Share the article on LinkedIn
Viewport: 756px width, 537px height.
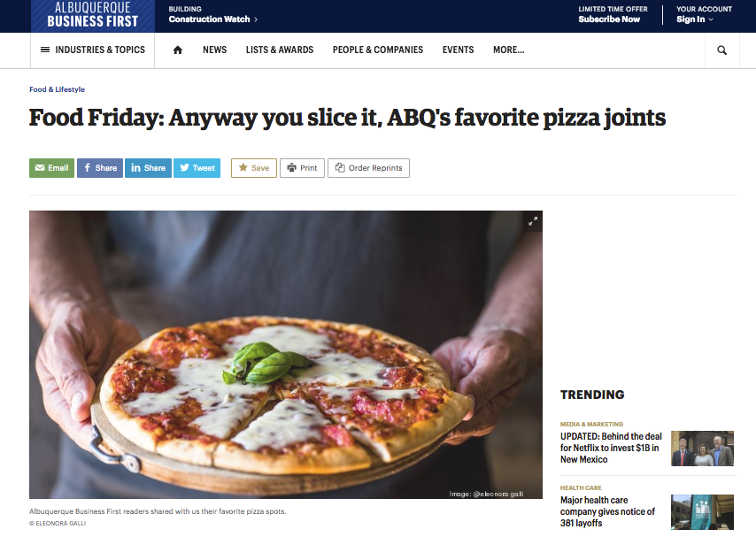point(148,168)
